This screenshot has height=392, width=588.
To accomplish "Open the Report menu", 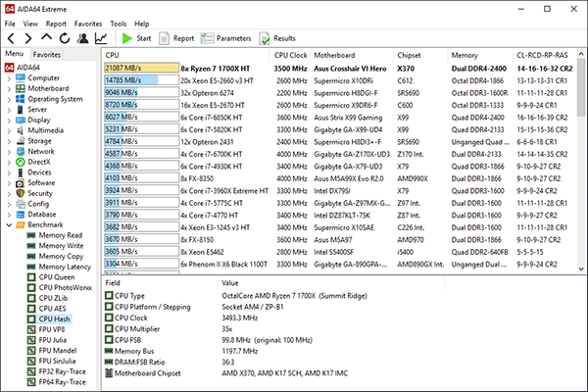I will (56, 24).
